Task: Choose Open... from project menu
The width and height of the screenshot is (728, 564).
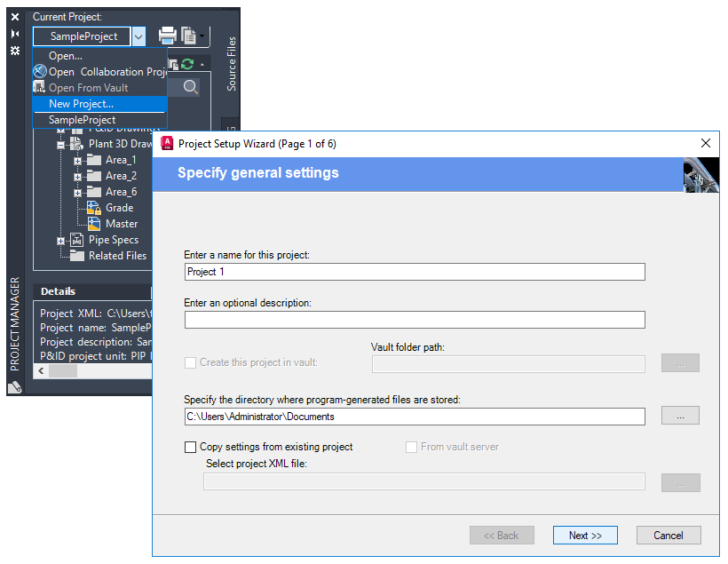Action: pos(99,56)
